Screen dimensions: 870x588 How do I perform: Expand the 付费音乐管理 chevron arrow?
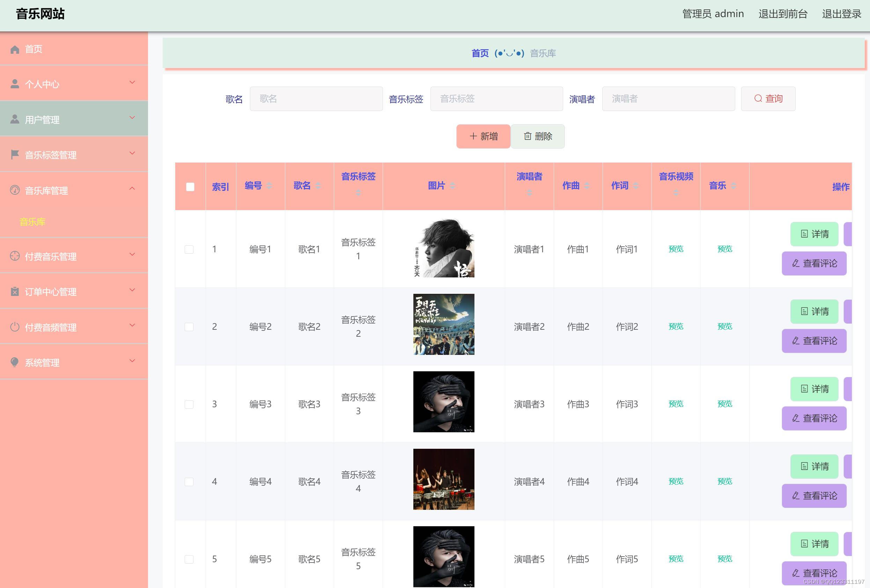point(132,254)
